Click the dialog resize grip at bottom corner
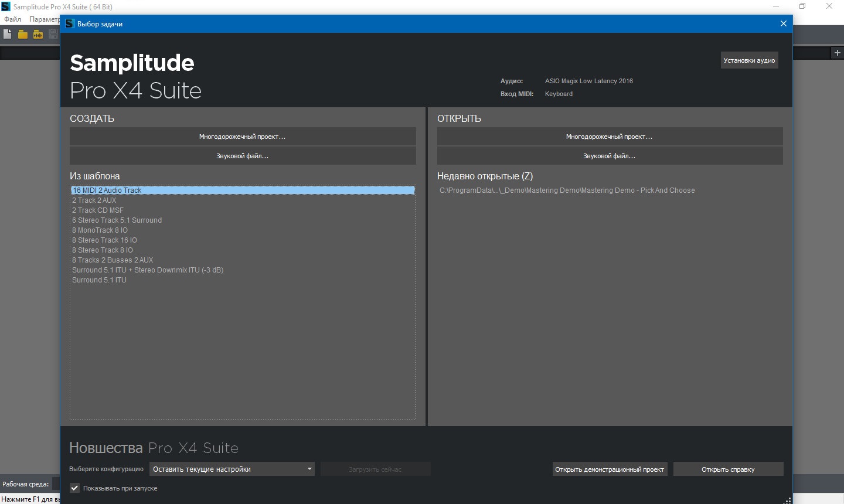Screen dimensions: 844x504 (x=788, y=500)
